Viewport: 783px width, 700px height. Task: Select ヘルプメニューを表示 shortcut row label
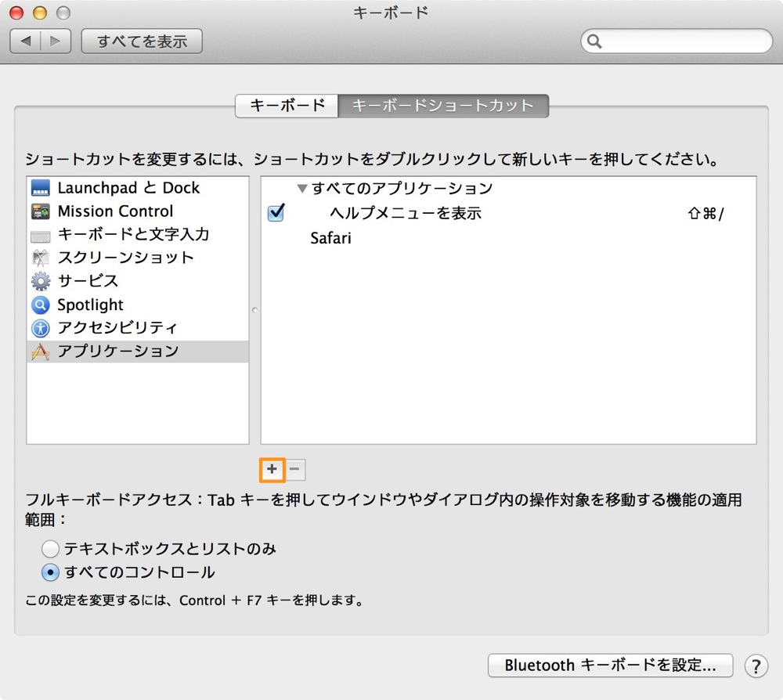(x=406, y=213)
